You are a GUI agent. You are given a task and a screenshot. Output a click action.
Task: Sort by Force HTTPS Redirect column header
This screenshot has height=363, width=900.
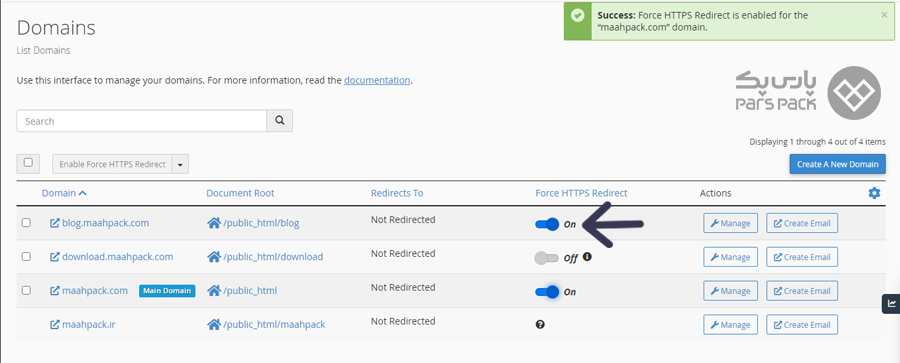(581, 193)
